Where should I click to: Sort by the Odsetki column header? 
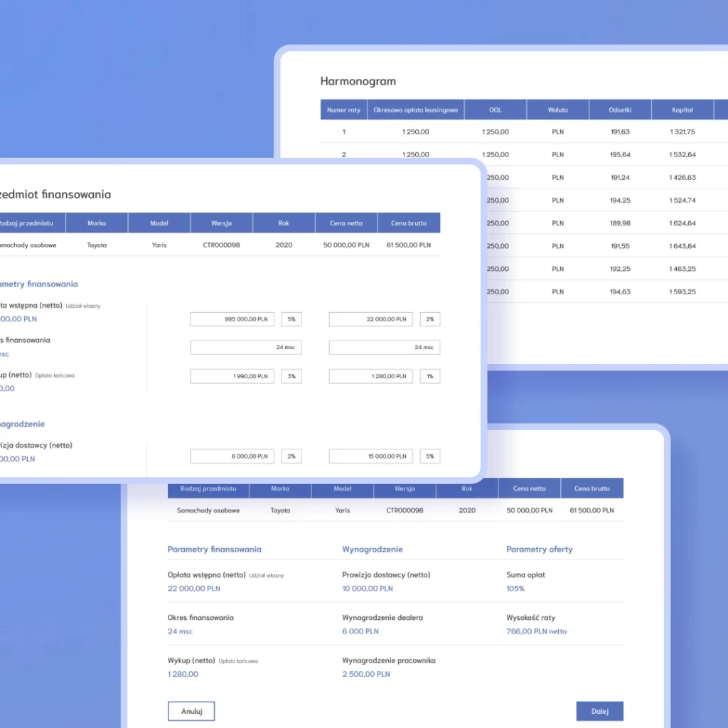click(x=620, y=110)
